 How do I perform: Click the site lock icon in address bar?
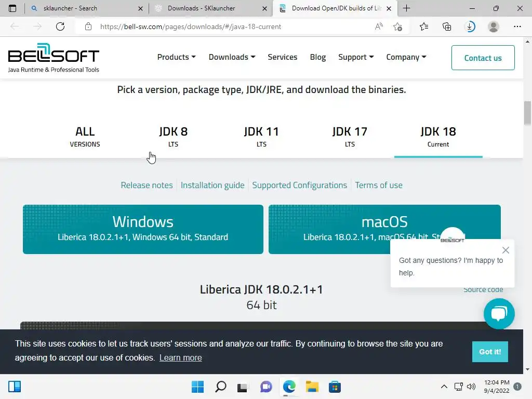pos(88,26)
